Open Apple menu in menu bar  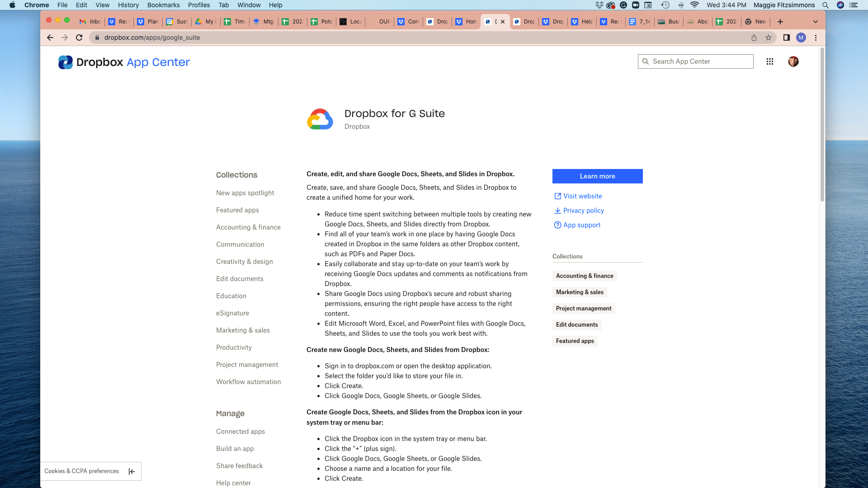(12, 5)
